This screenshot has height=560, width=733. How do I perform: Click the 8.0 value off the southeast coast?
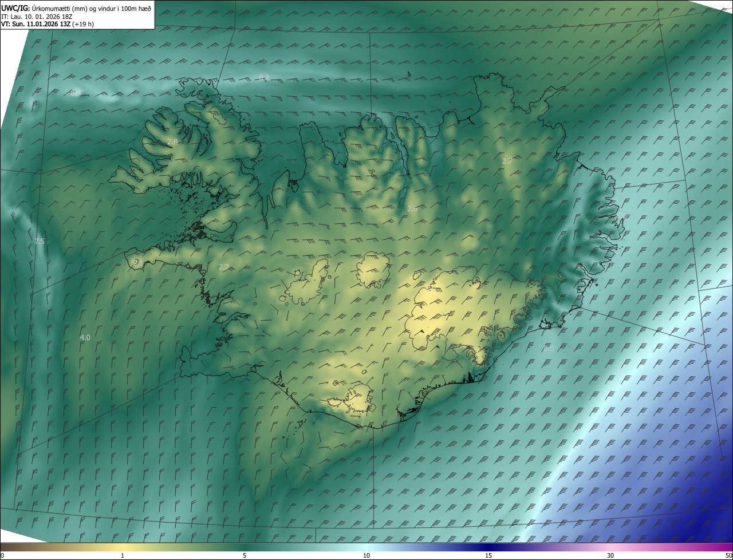[x=549, y=348]
